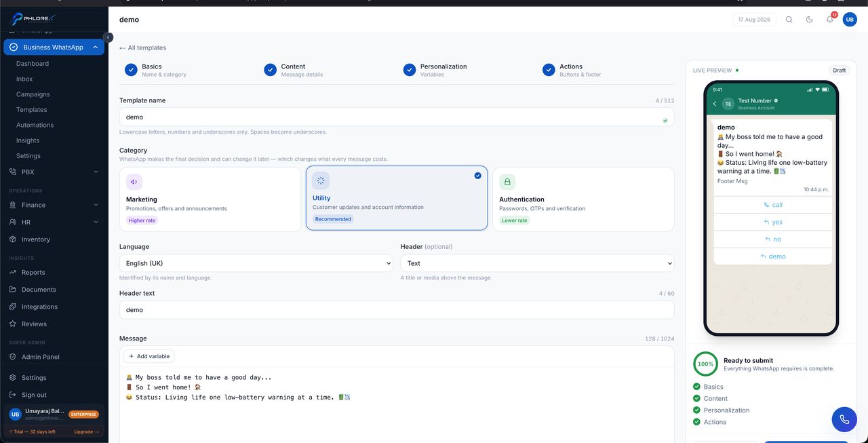Screen dimensions: 868x443
Task: Click the Reviews star icon
Action: (13, 324)
